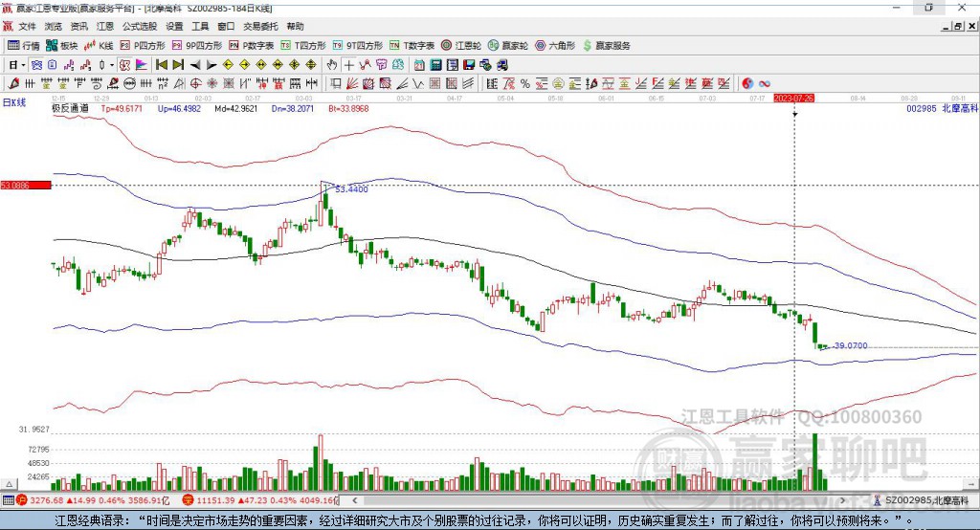Toggle the colored flag indicator icon

point(142,65)
